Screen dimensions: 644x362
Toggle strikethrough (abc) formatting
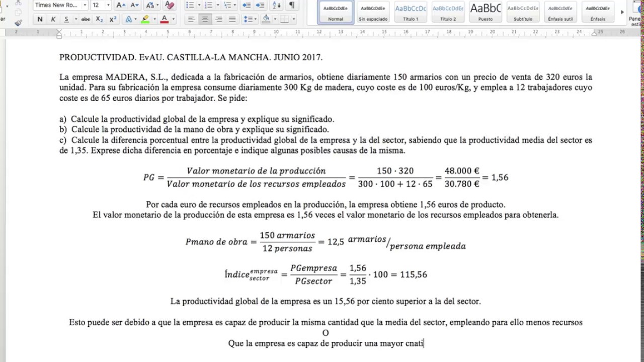click(x=86, y=19)
